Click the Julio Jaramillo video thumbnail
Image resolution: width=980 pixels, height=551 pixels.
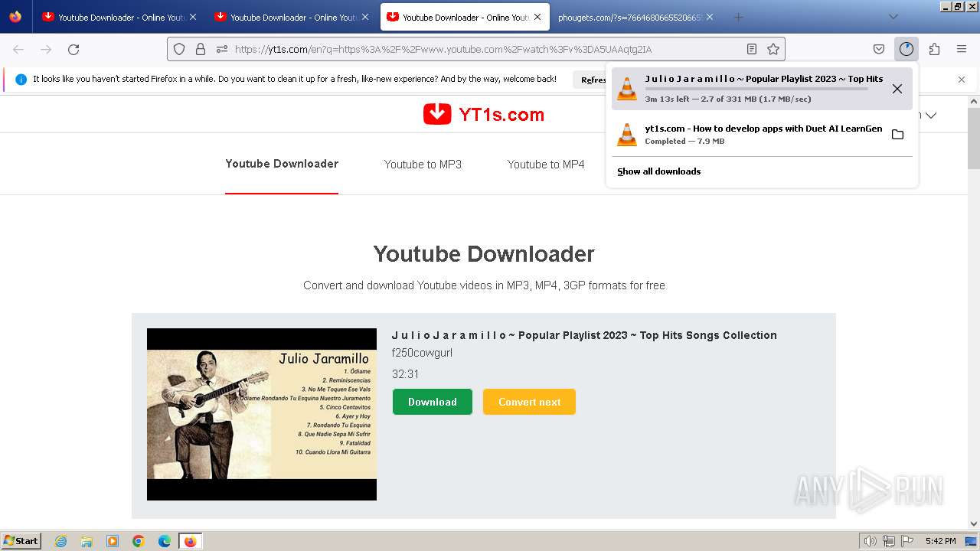coord(262,414)
